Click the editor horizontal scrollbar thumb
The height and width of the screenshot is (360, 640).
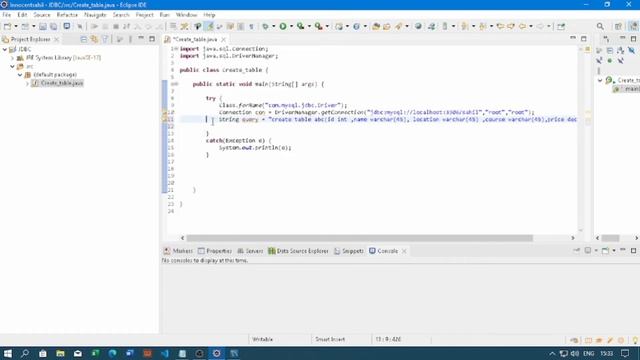click(x=360, y=238)
